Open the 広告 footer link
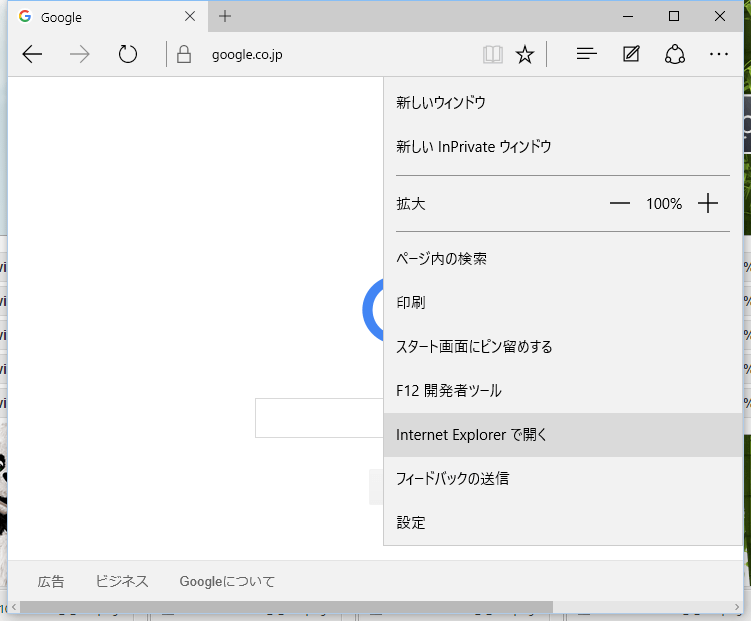751x621 pixels. (51, 582)
